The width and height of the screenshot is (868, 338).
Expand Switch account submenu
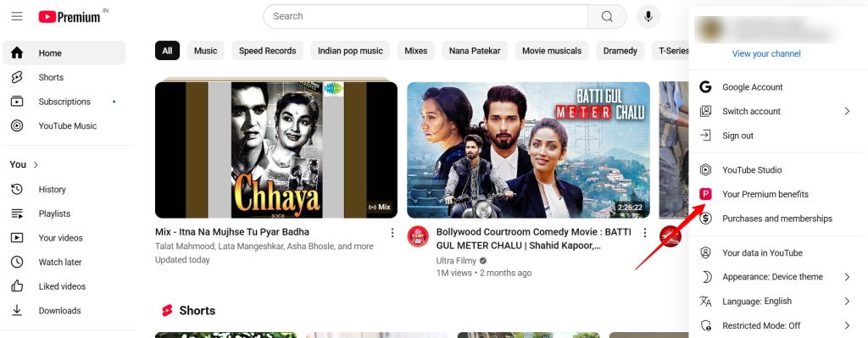point(778,111)
